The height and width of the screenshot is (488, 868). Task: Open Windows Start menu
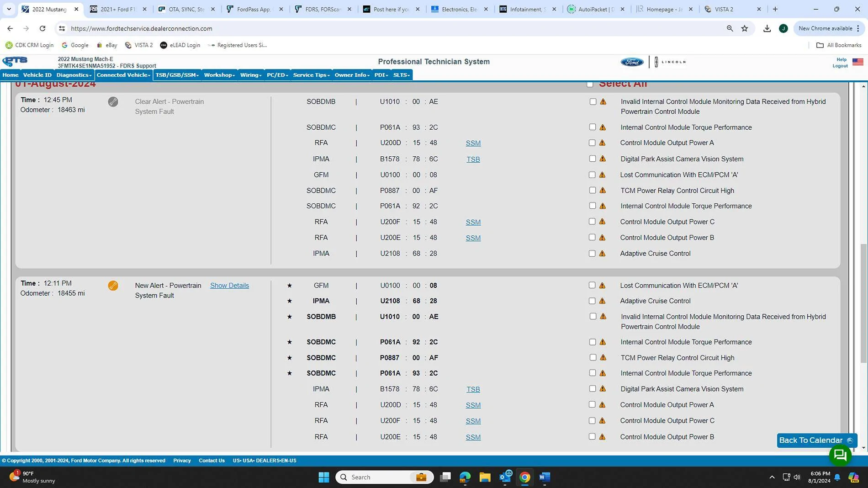(324, 477)
